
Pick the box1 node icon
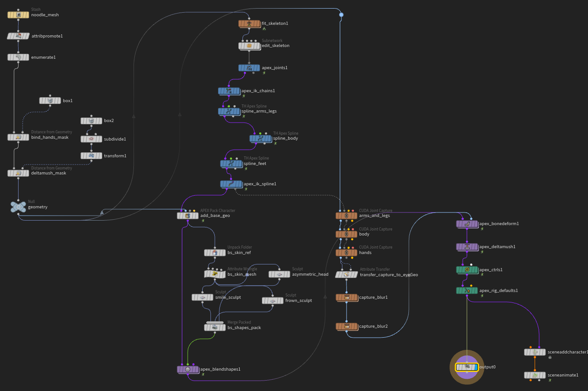50,100
